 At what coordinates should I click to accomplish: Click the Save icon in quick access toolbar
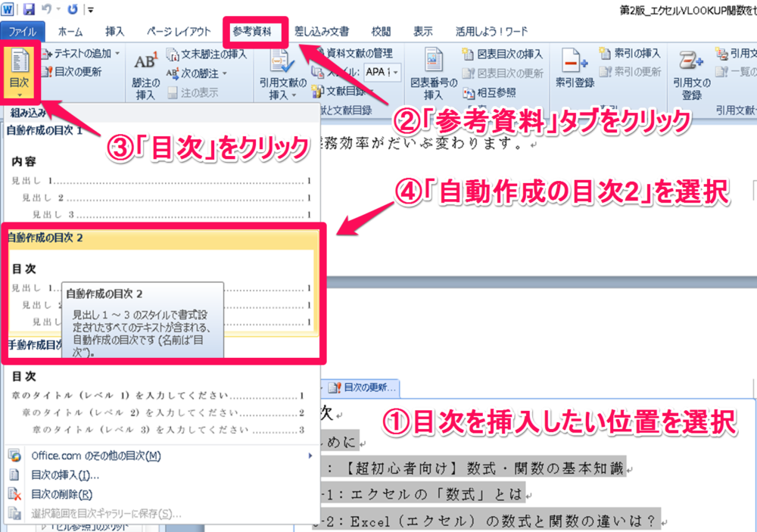29,10
